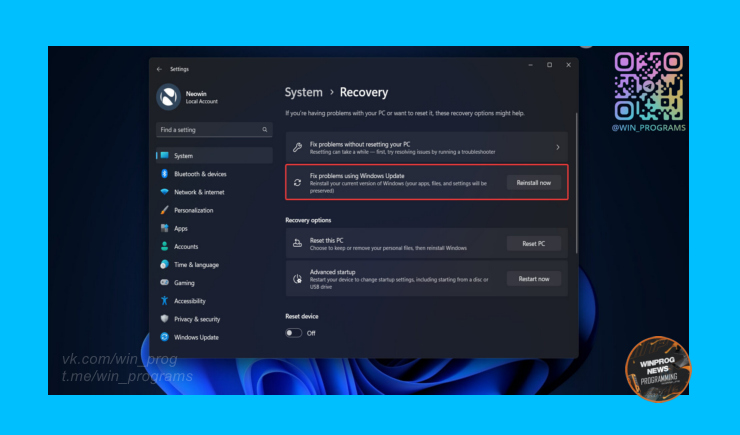Open System in the sidebar
740x435 pixels.
coord(214,155)
